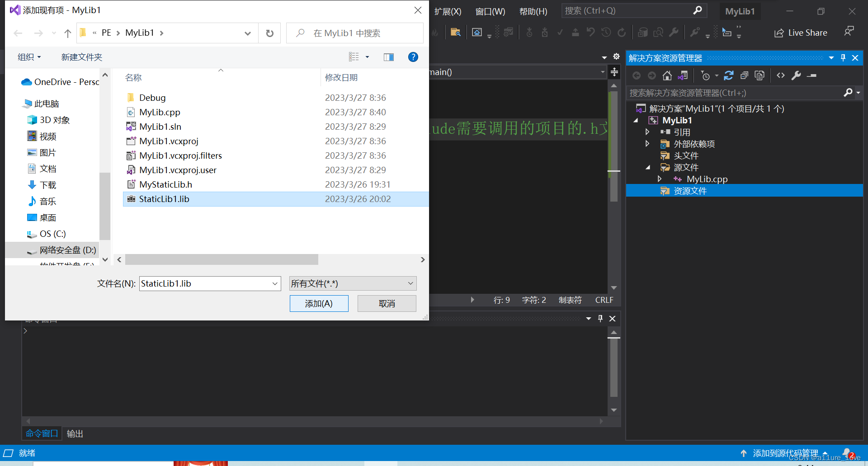868x466 pixels.
Task: Open the home window icon in VS toolbar
Action: [x=477, y=32]
